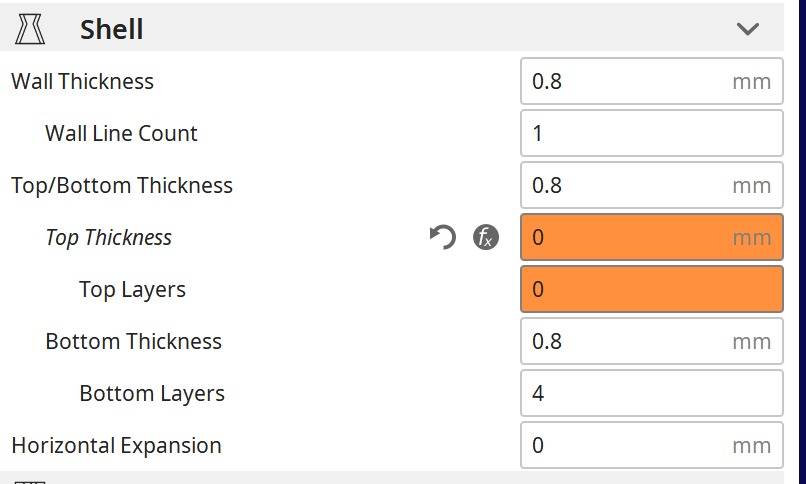Click the fx calculated-value icon

(x=485, y=237)
